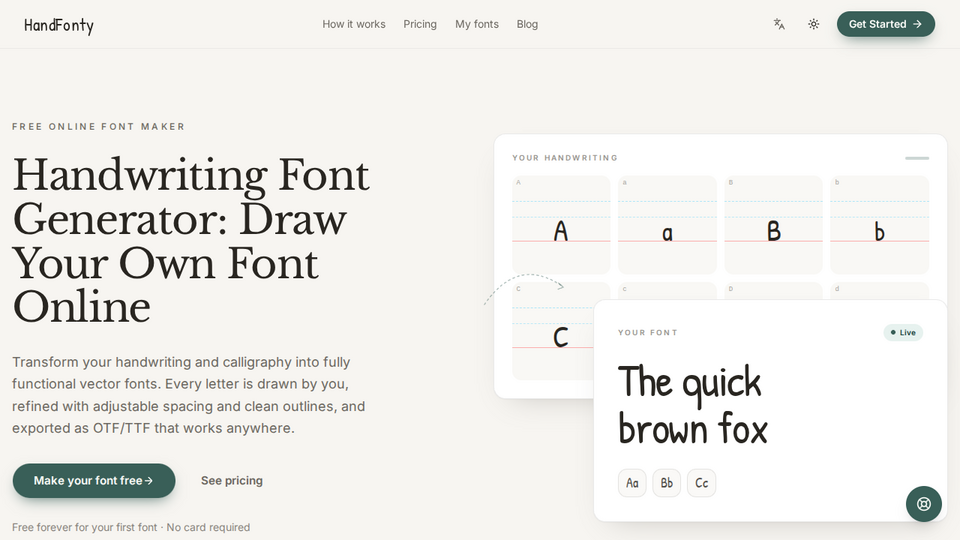The image size is (960, 540).
Task: Choose the Aa preview chip
Action: [x=632, y=483]
